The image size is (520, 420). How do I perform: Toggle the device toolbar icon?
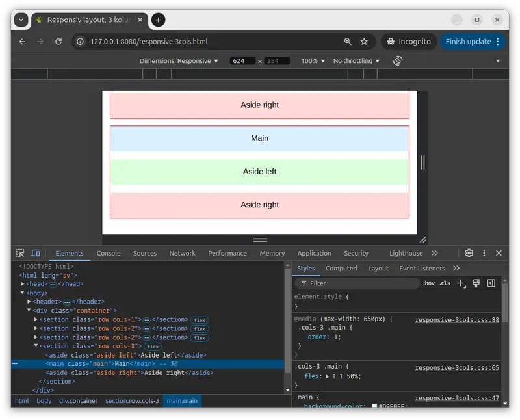(36, 253)
